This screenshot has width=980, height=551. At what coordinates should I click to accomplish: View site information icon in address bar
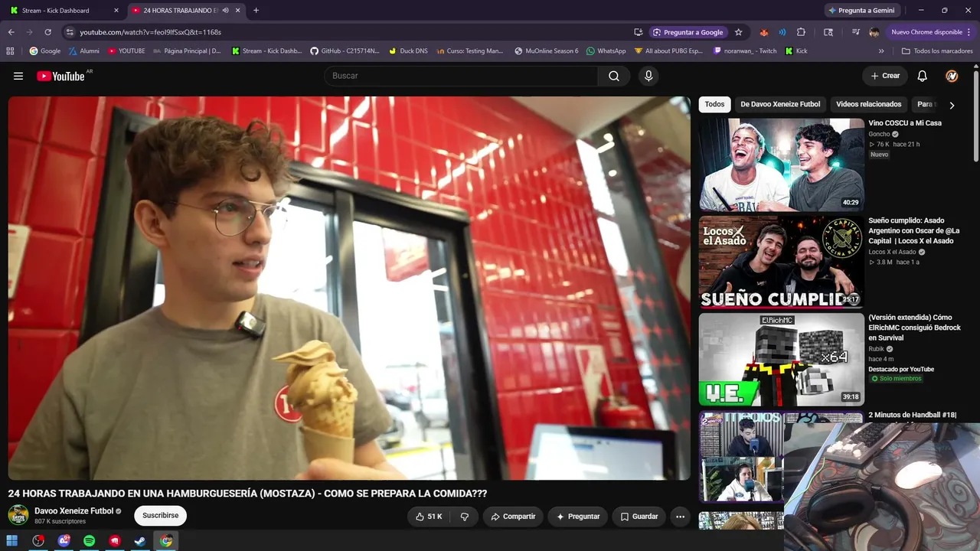[69, 32]
